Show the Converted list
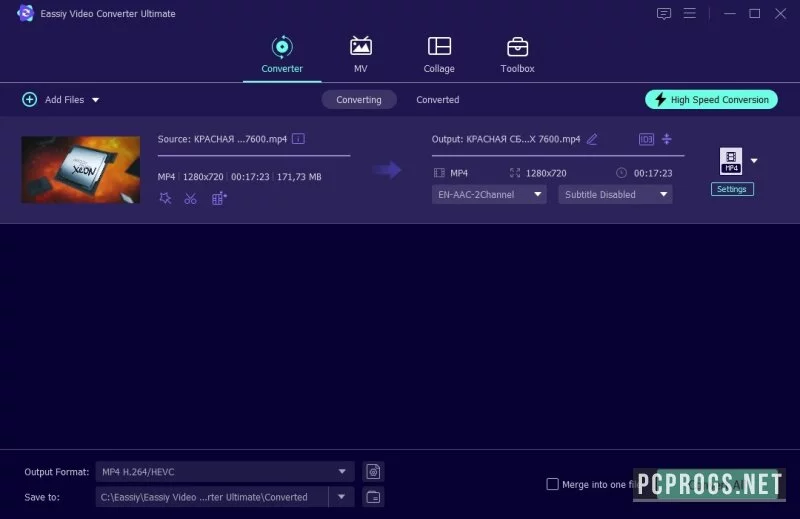800x519 pixels. point(437,100)
